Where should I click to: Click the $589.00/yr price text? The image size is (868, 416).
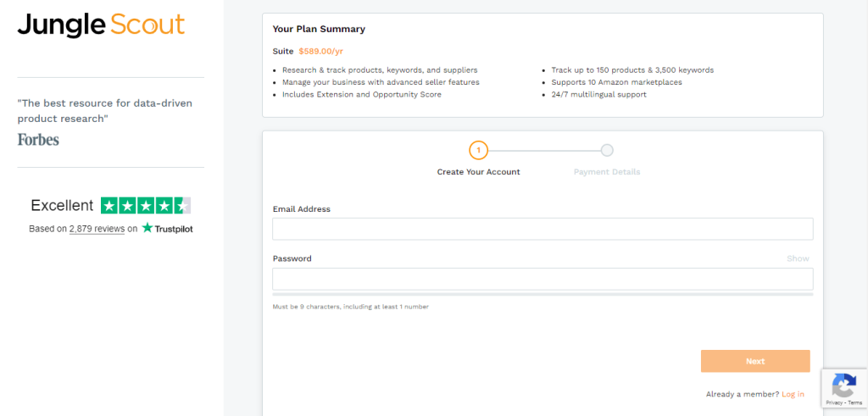click(321, 51)
